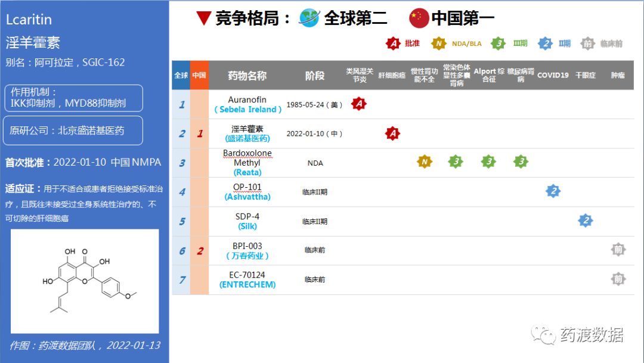Click the blue II期 phase legend icon

546,44
